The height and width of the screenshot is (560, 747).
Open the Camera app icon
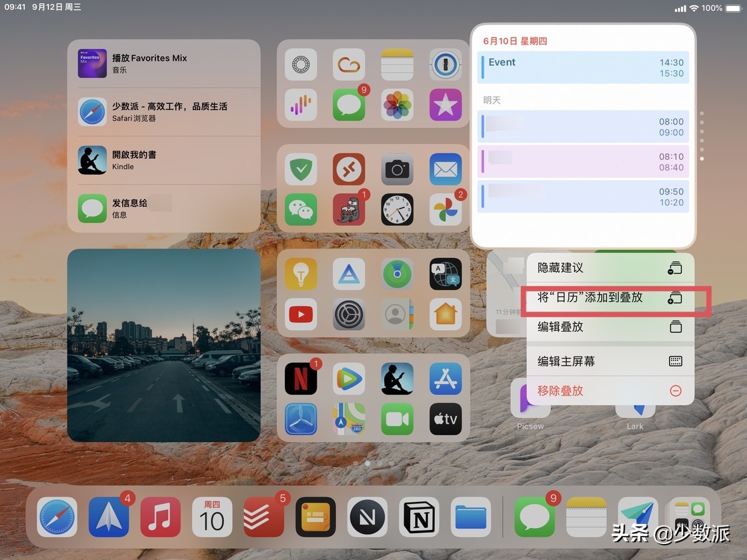tap(398, 169)
